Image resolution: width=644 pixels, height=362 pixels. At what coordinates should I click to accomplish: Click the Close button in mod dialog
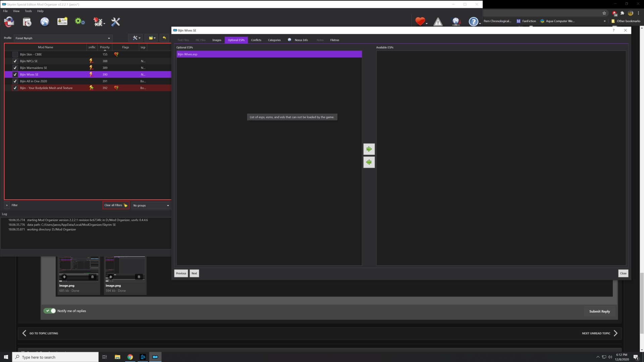[623, 274]
